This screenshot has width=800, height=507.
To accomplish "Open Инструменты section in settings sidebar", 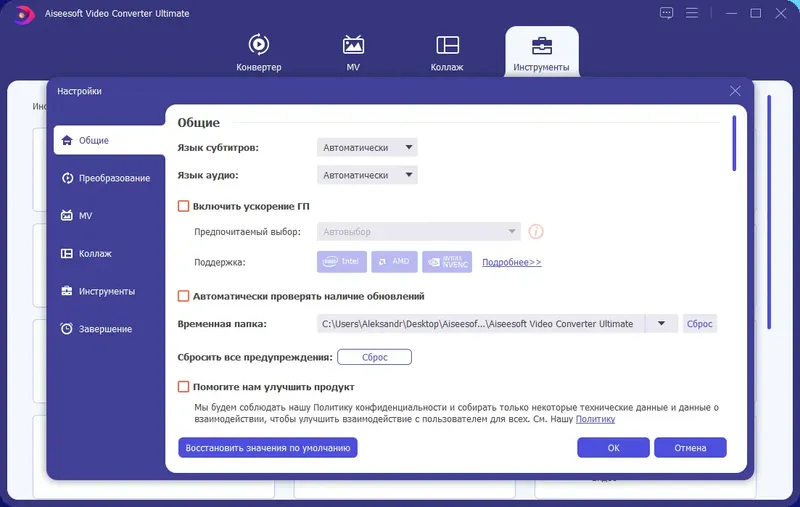I will point(98,291).
